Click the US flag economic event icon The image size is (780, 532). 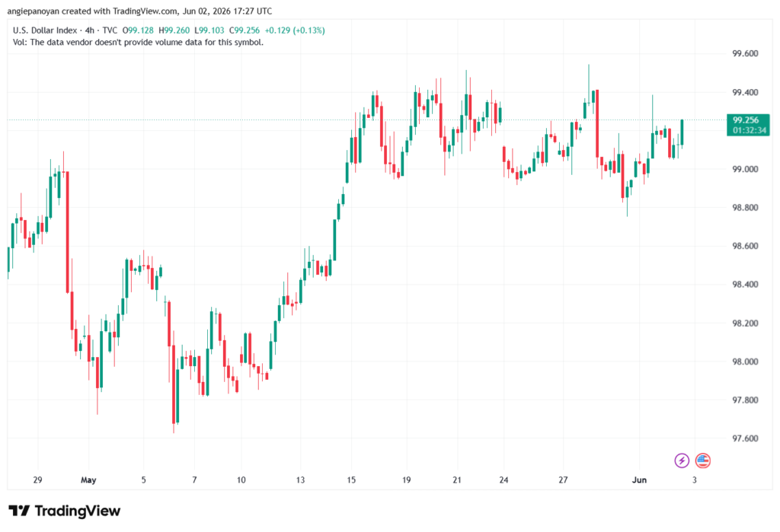point(703,460)
